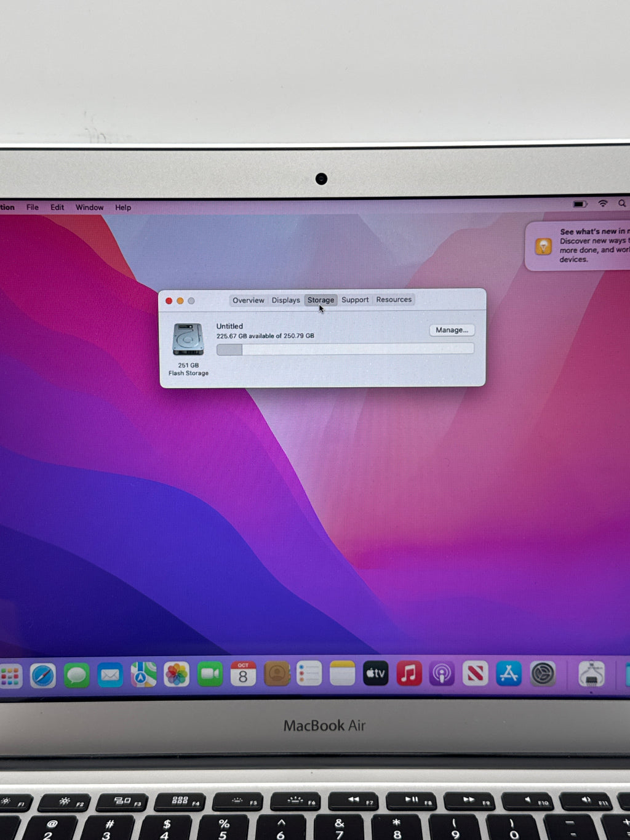Screen dimensions: 630x840
Task: Switch to the Overview tab
Action: 249,300
